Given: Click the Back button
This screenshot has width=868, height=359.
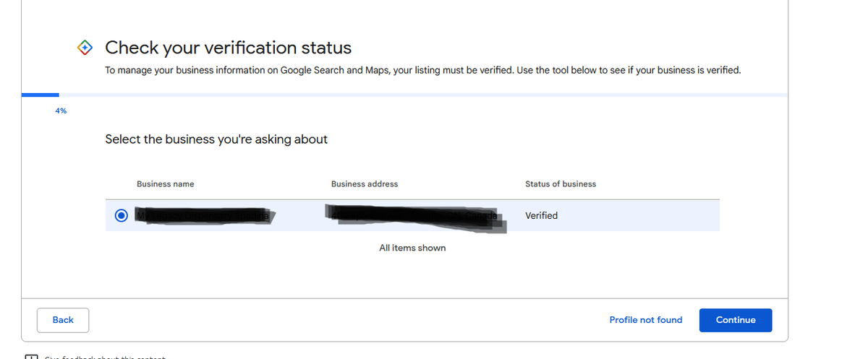Looking at the screenshot, I should pos(63,320).
